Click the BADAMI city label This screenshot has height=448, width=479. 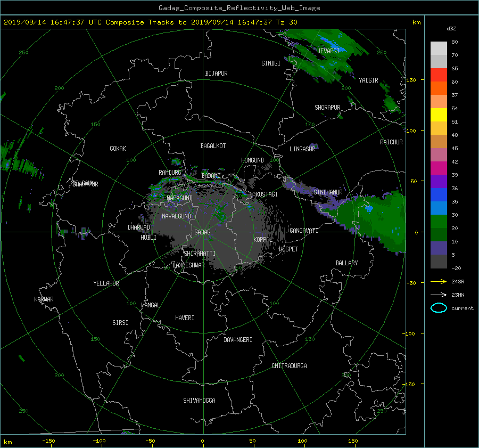click(211, 176)
